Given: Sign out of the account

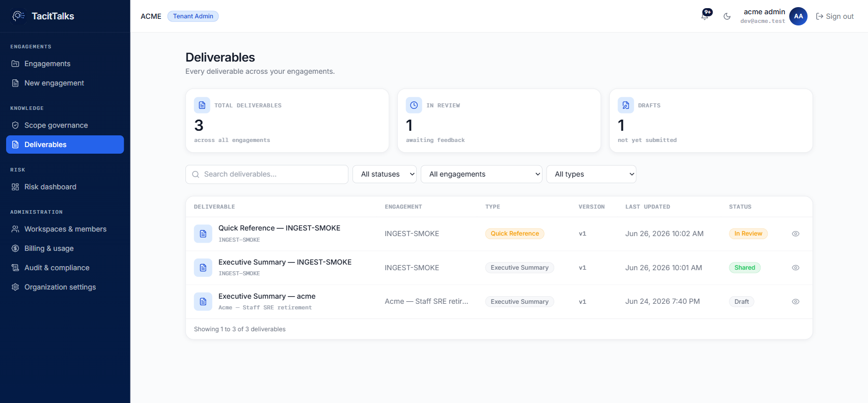Looking at the screenshot, I should point(835,16).
